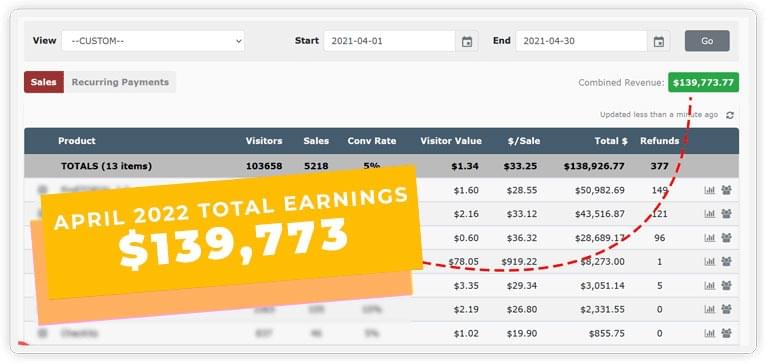
Task: Sort by the Visitors column header
Action: (x=264, y=141)
